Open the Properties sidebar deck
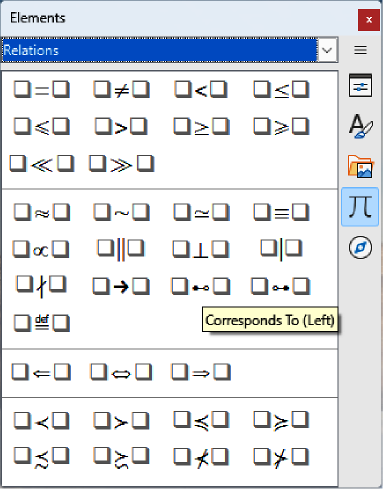383x489 pixels. pos(360,86)
